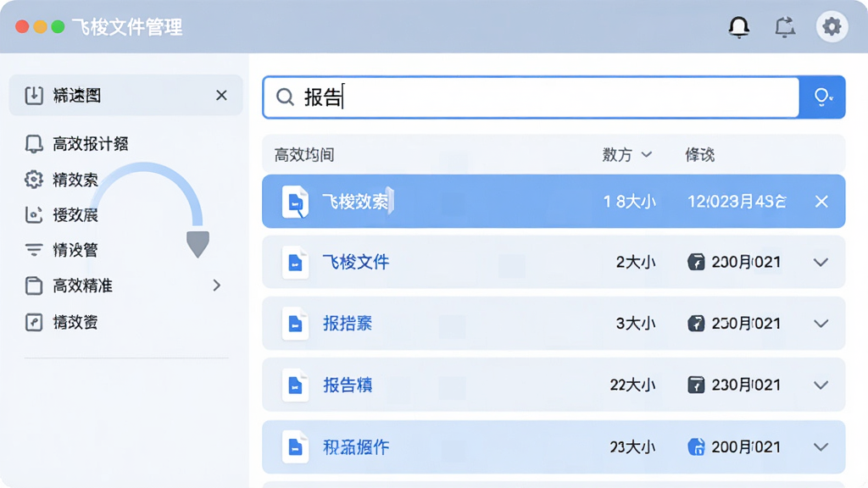Open the 报告精 file link
868x488 pixels.
click(x=348, y=385)
